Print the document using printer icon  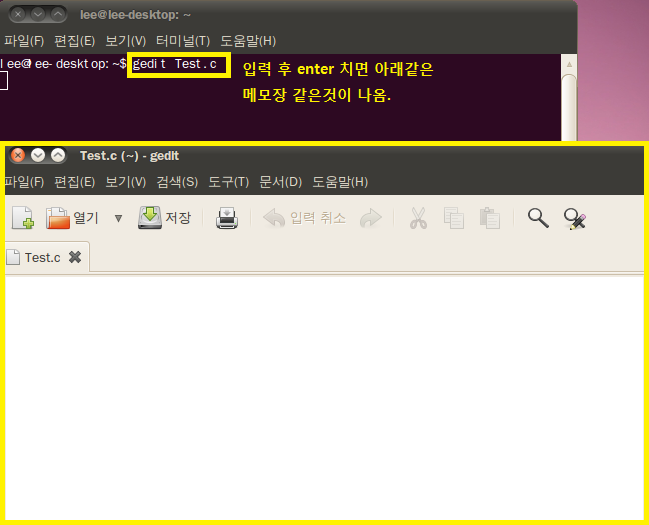pos(227,218)
